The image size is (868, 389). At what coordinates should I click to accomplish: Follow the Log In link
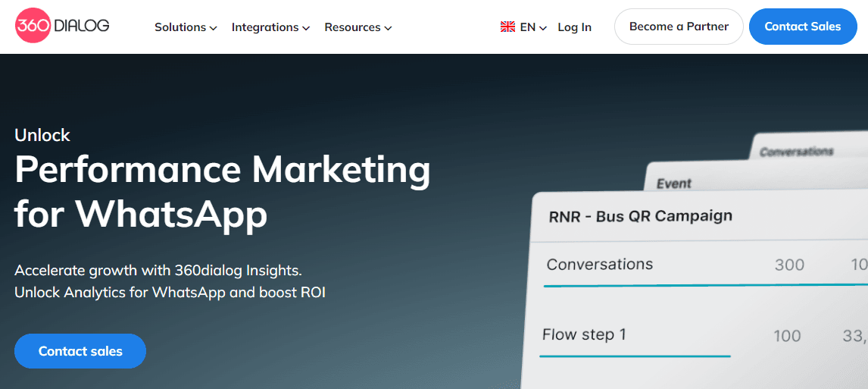pos(574,27)
